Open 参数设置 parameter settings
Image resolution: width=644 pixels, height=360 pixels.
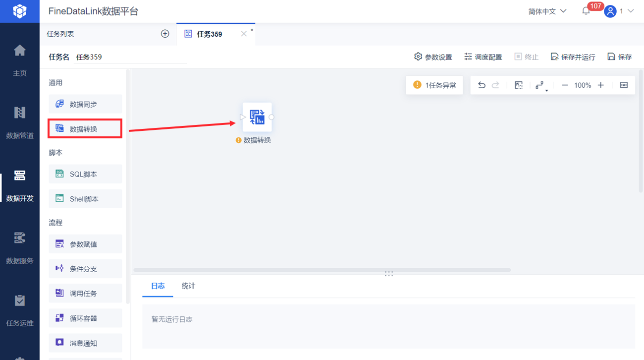(433, 57)
